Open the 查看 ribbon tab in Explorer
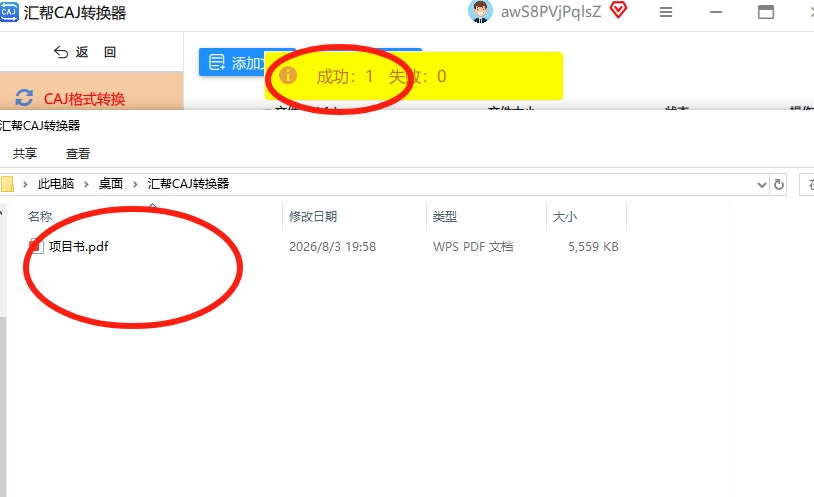The width and height of the screenshot is (814, 497). point(78,153)
